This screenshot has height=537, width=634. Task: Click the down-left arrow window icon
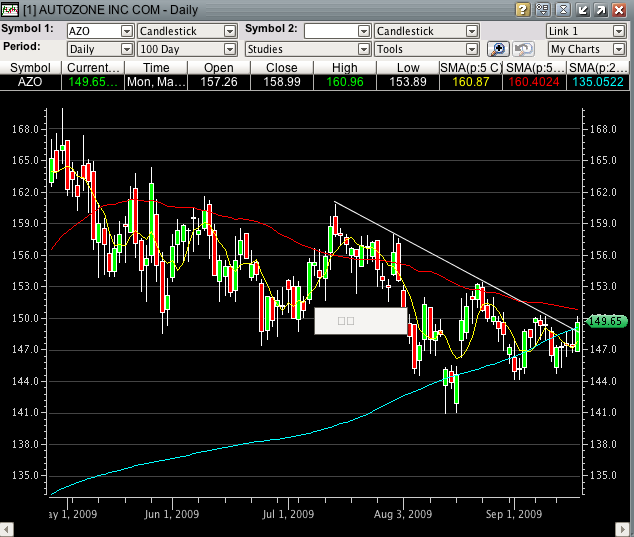point(583,9)
